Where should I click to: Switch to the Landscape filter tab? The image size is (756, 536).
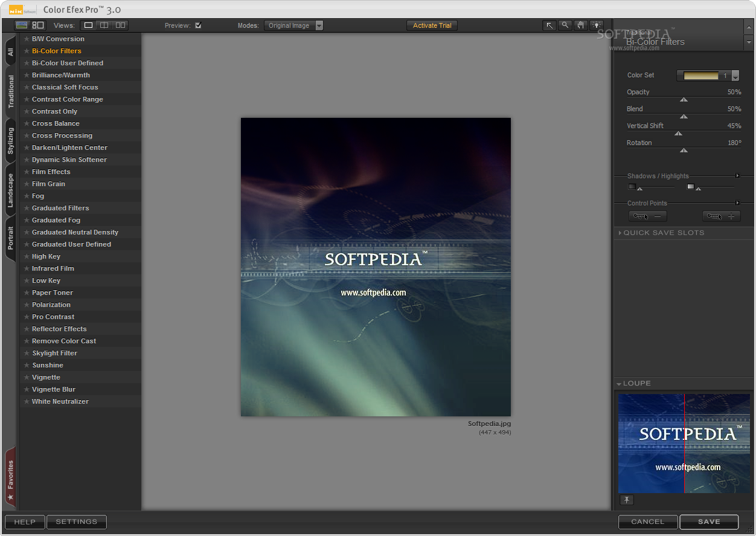coord(10,191)
